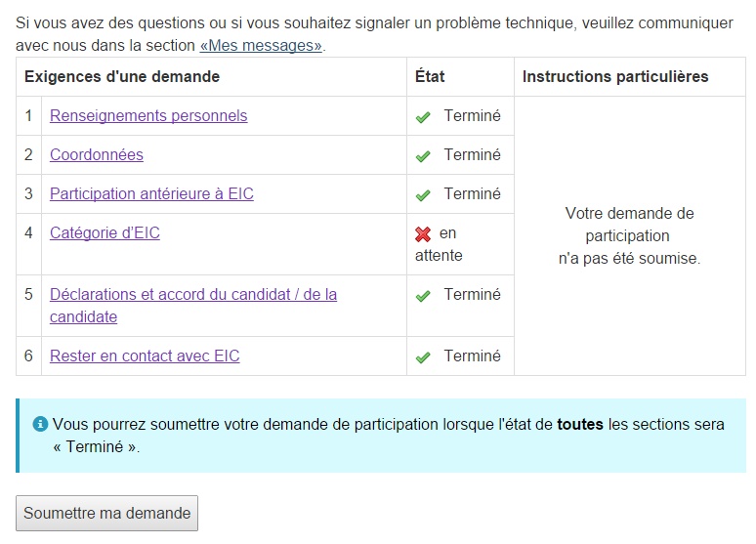Open Participation antérieure à EIC link
The width and height of the screenshot is (756, 544).
pos(151,194)
